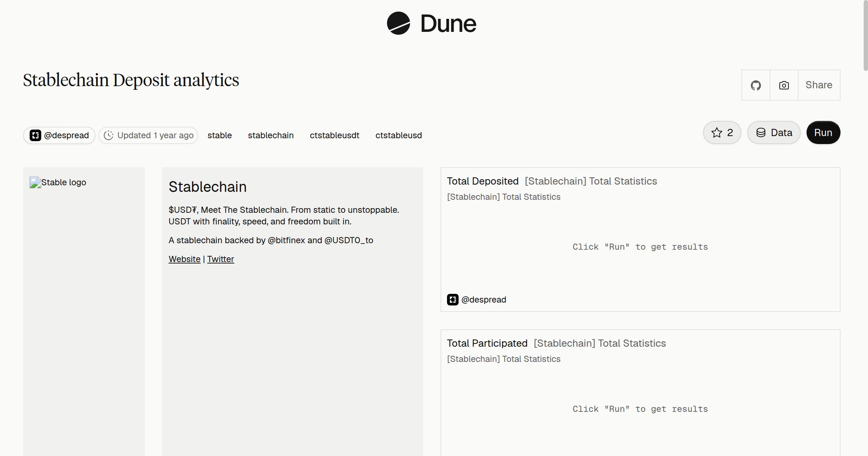Open the Twitter link
Image resolution: width=868 pixels, height=456 pixels.
point(221,259)
